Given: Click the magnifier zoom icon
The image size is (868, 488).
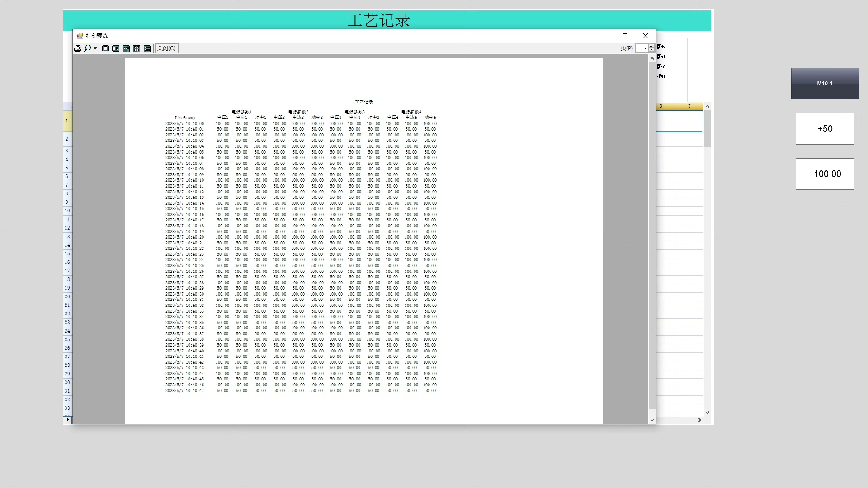Looking at the screenshot, I should pos(88,48).
